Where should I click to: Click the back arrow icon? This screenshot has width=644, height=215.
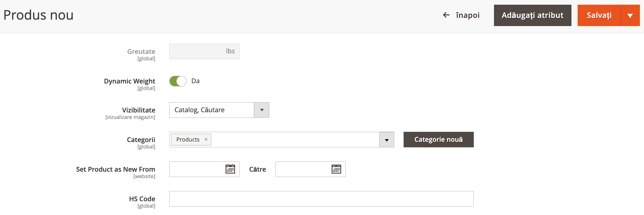point(446,15)
